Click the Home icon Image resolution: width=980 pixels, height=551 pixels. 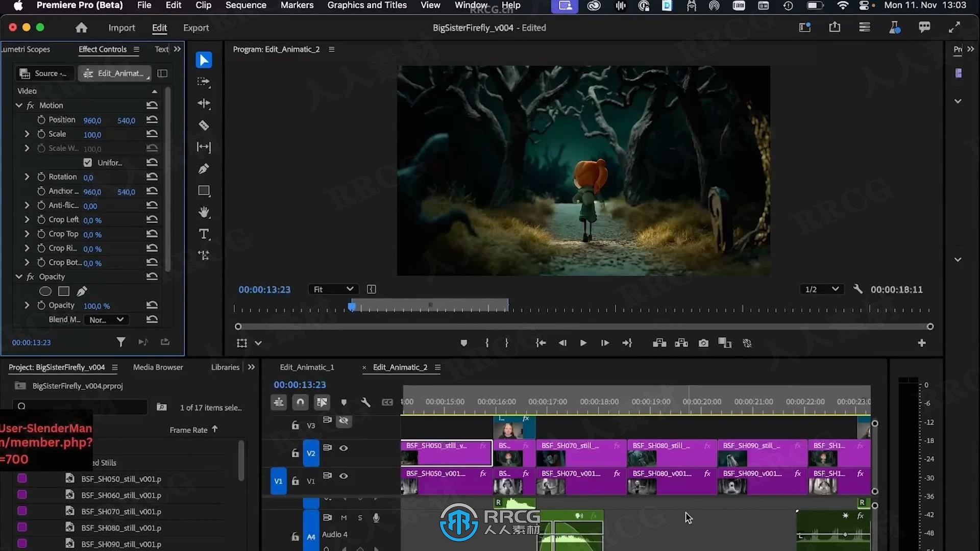(81, 28)
